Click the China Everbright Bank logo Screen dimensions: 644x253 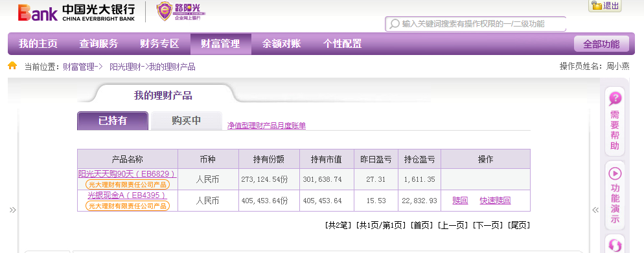pos(76,12)
